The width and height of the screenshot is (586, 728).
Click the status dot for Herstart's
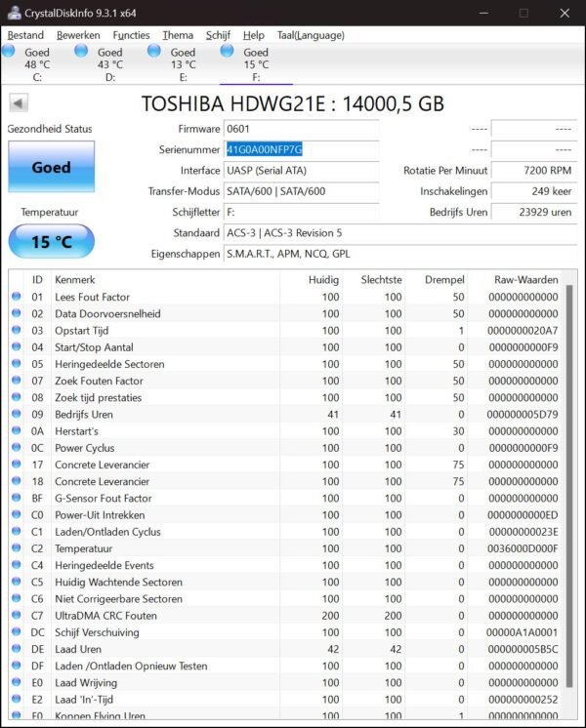point(17,430)
